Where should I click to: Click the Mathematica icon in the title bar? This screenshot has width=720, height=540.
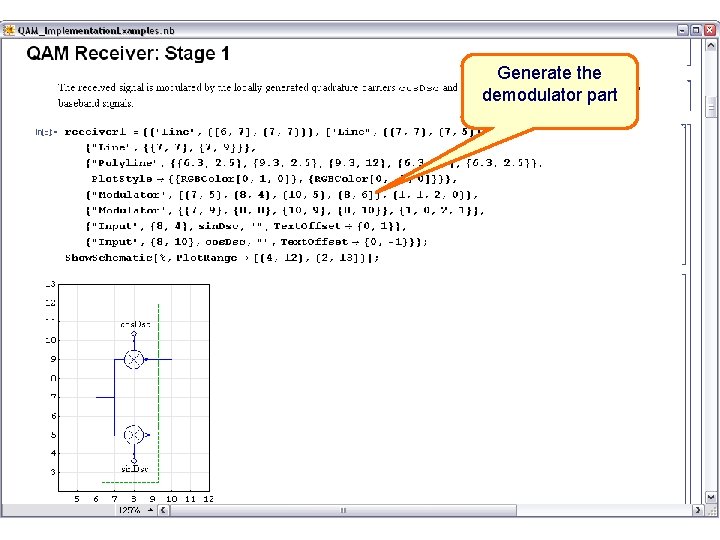tap(9, 30)
